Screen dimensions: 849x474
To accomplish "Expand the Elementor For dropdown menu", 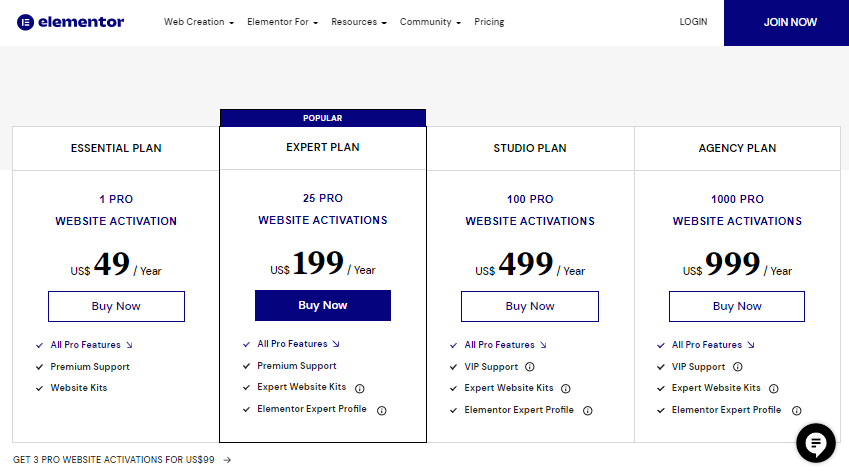I will tap(282, 22).
